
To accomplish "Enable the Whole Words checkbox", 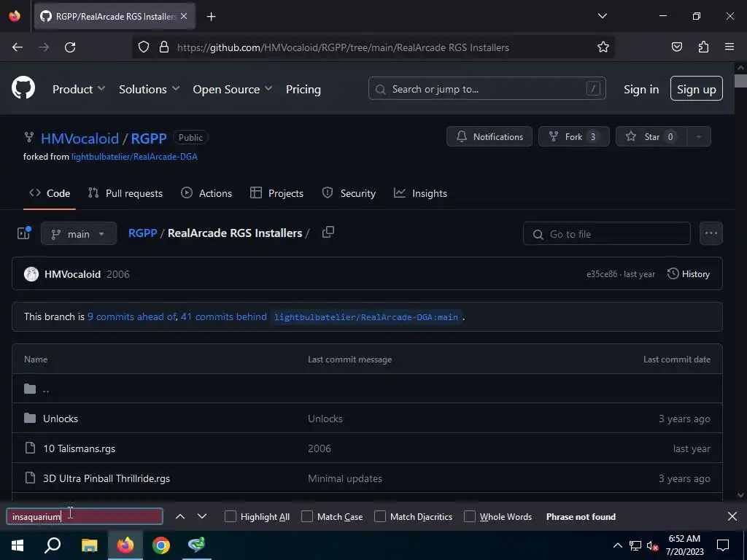I will click(x=470, y=517).
